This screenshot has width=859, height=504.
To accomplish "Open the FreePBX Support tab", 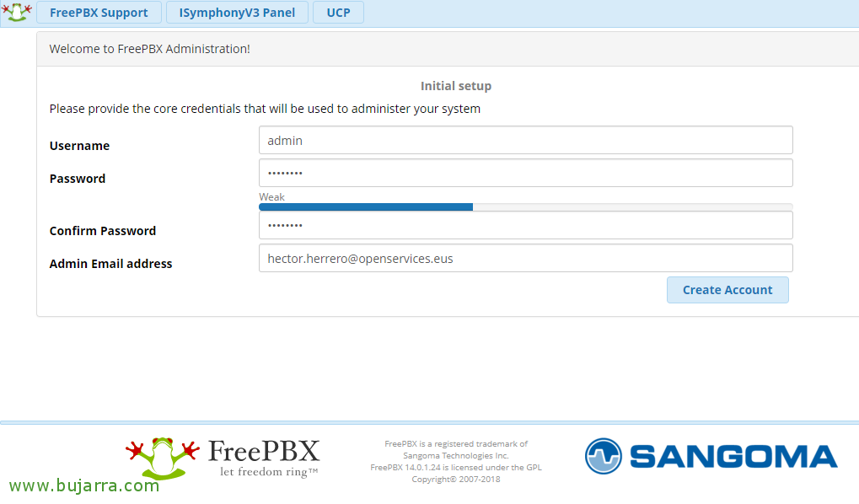I will [99, 13].
